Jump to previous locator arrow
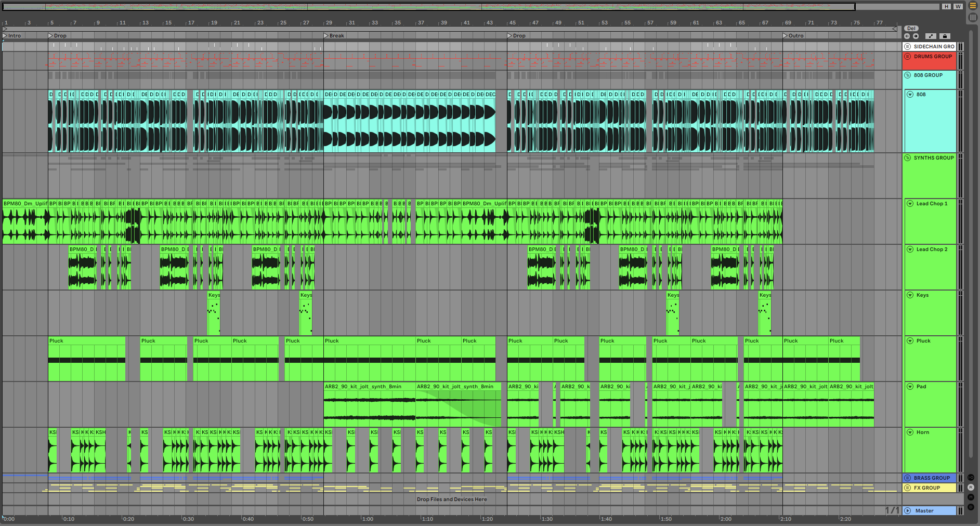This screenshot has height=526, width=980. pyautogui.click(x=907, y=36)
